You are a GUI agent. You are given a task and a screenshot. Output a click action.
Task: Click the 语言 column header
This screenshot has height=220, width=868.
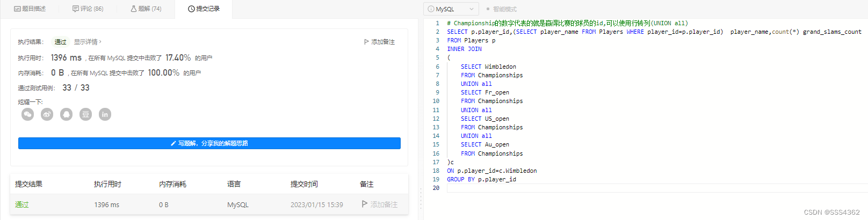point(234,184)
